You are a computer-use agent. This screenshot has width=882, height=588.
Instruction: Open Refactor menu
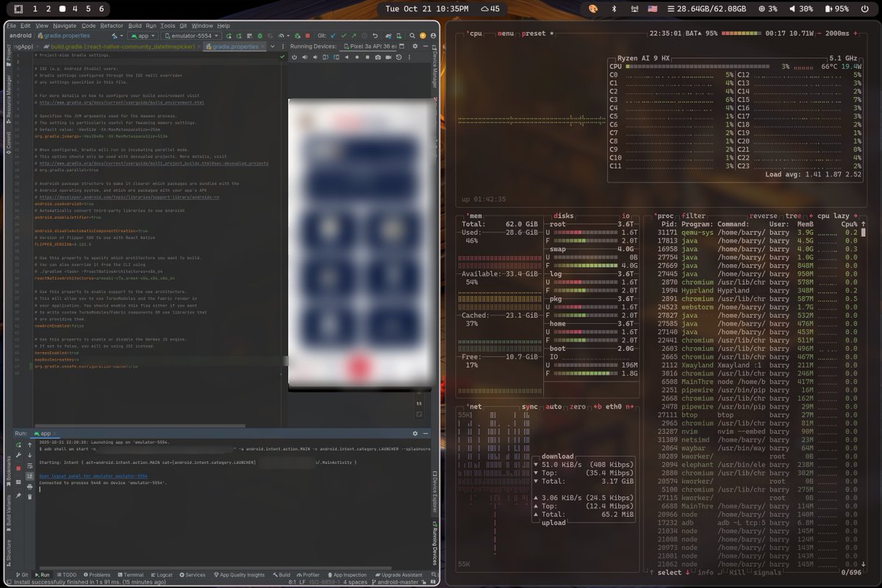tap(112, 25)
